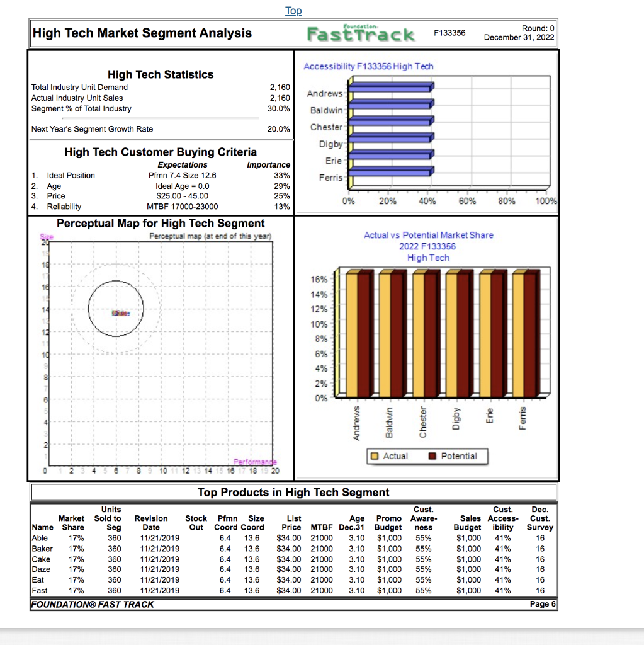Open the Top hyperlink
The width and height of the screenshot is (644, 645).
coord(293,11)
